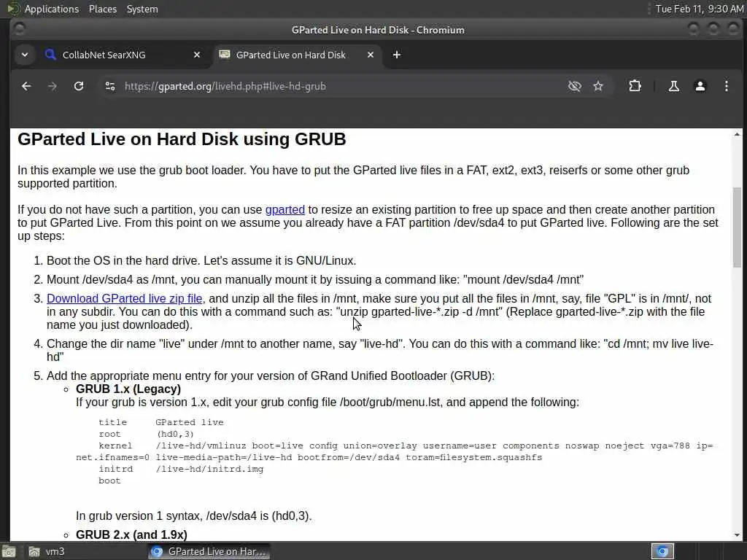Select GParted Live on Har... taskbar button
Screen dimensions: 747x560
[209, 551]
